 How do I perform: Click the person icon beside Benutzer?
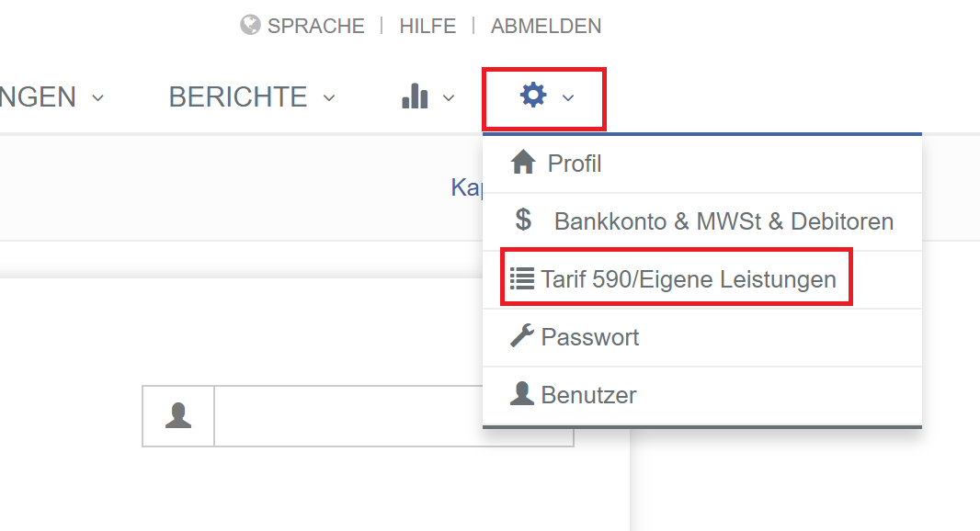[x=522, y=394]
